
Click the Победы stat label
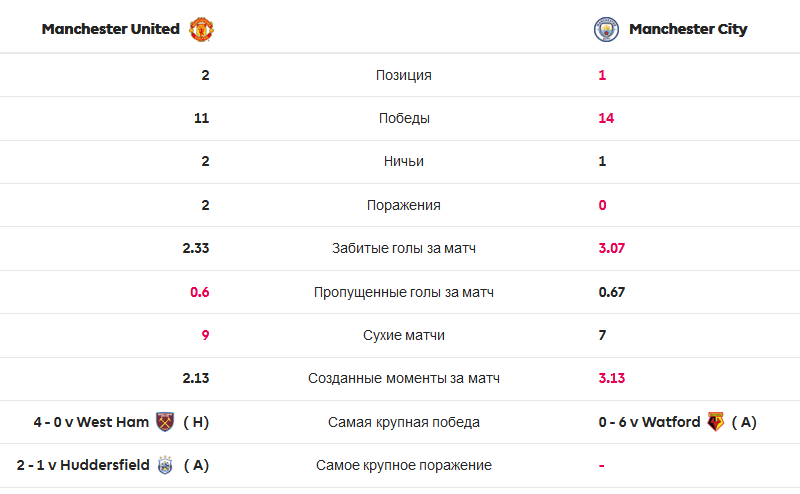pos(404,118)
